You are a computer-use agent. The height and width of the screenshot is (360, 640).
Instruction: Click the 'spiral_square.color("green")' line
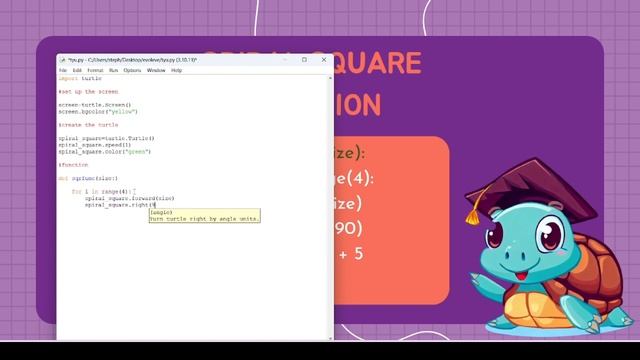click(x=104, y=151)
